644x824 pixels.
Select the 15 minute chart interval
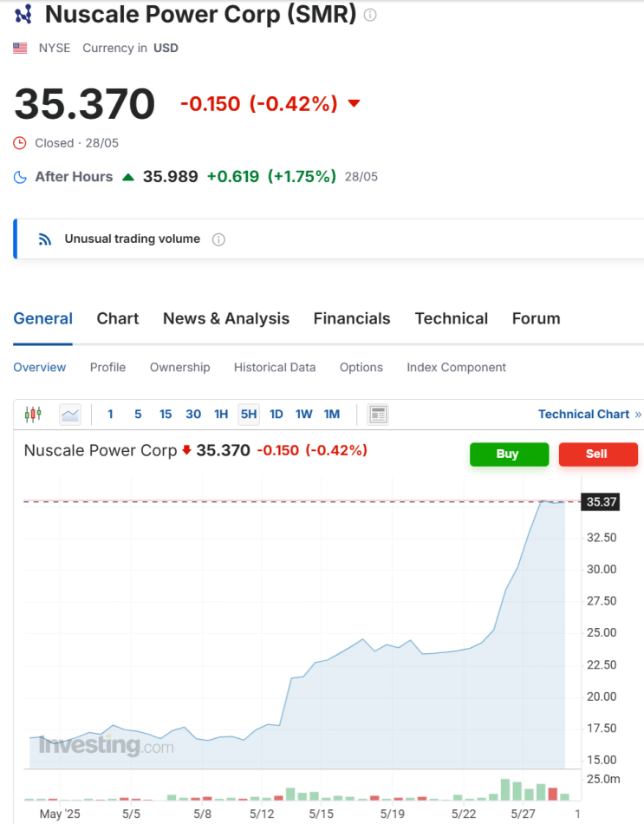(x=166, y=415)
